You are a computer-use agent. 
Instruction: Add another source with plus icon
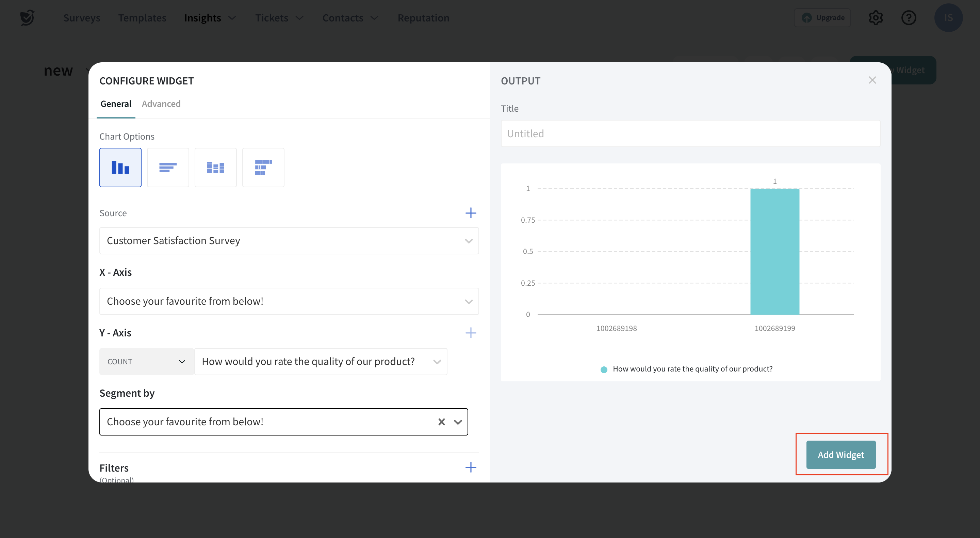click(471, 213)
